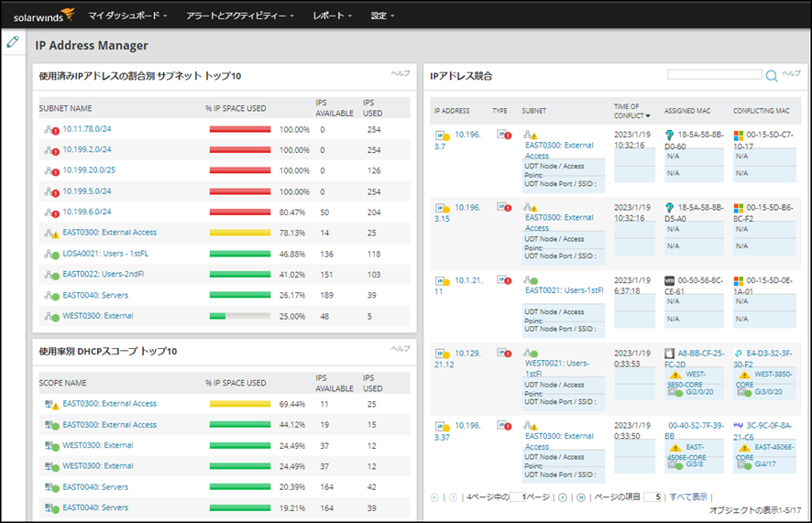Open EAST0022: Users-2ndFl subnet link
The height and width of the screenshot is (523, 812).
(104, 274)
